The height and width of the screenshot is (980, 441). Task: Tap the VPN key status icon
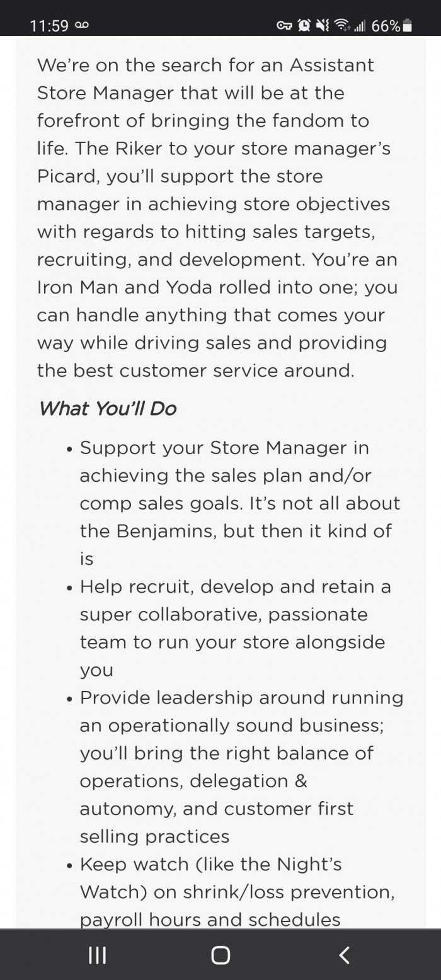285,26
